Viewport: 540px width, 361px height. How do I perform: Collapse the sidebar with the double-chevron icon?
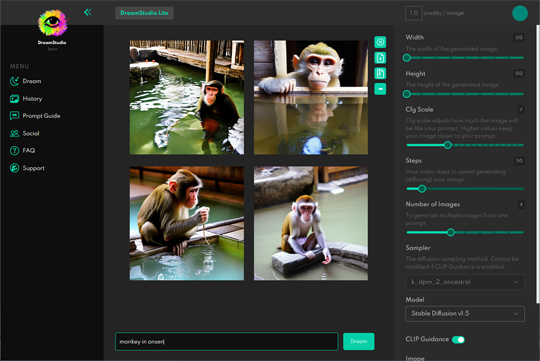point(88,12)
